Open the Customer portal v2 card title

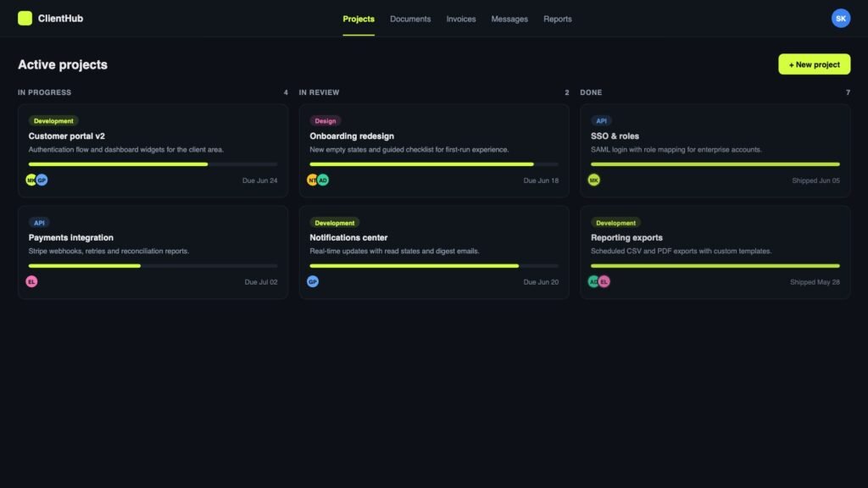coord(66,136)
